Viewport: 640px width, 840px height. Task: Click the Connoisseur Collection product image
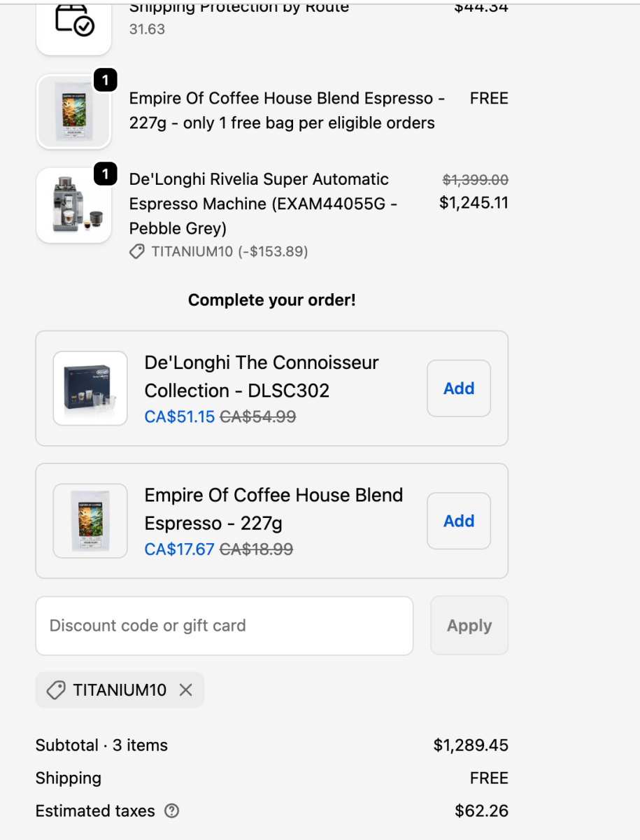[90, 388]
